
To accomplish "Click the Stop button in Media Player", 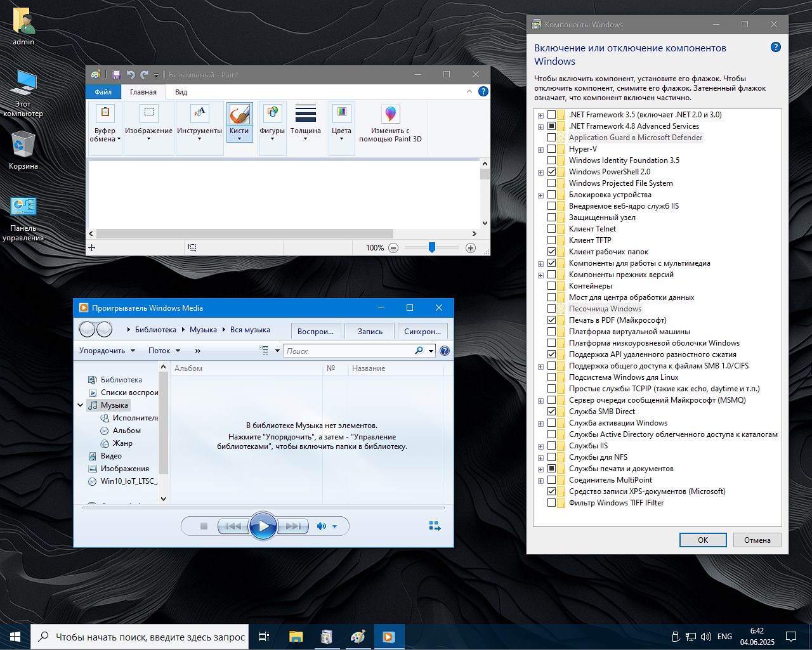I will (204, 526).
